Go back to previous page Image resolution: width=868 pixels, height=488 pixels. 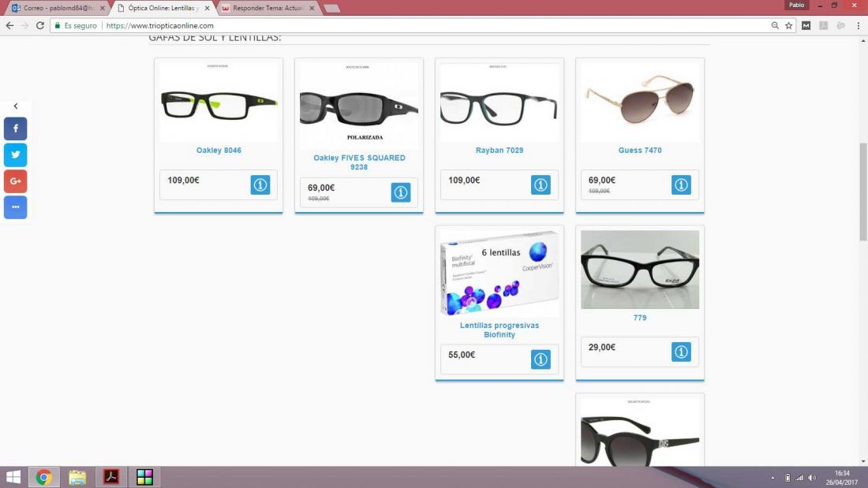point(9,25)
